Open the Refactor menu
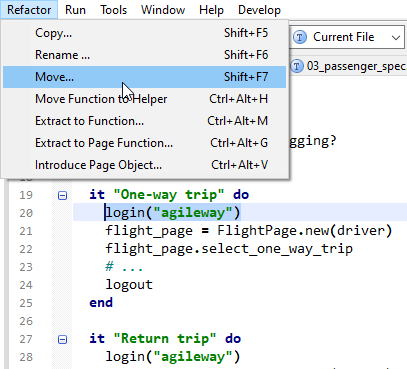 click(x=29, y=10)
